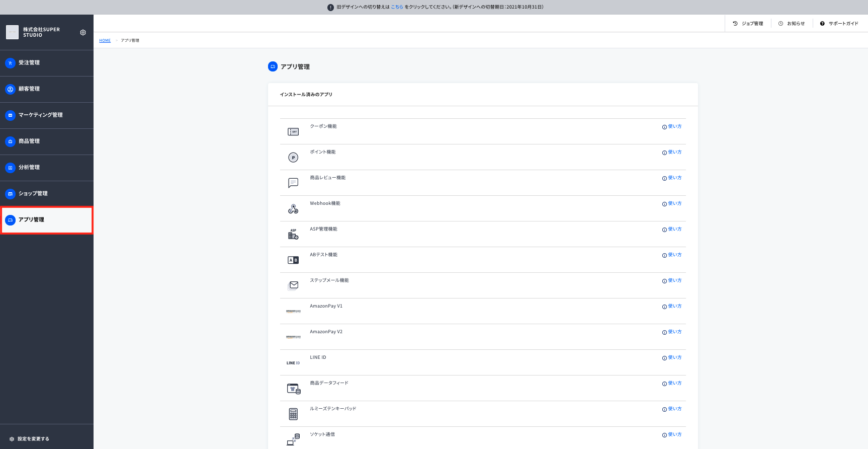The width and height of the screenshot is (868, 449).
Task: Click the アプリ管理 page title icon
Action: pos(273,66)
